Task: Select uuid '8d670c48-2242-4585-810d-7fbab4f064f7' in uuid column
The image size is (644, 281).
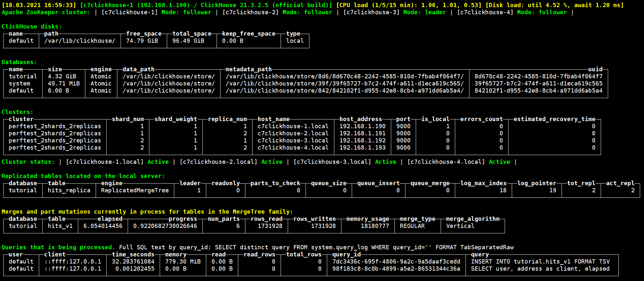Action: pyautogui.click(x=538, y=76)
